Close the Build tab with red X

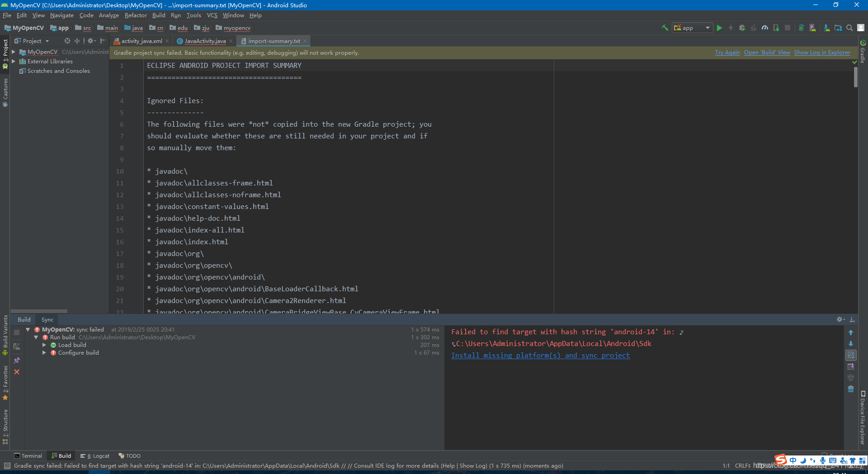17,372
